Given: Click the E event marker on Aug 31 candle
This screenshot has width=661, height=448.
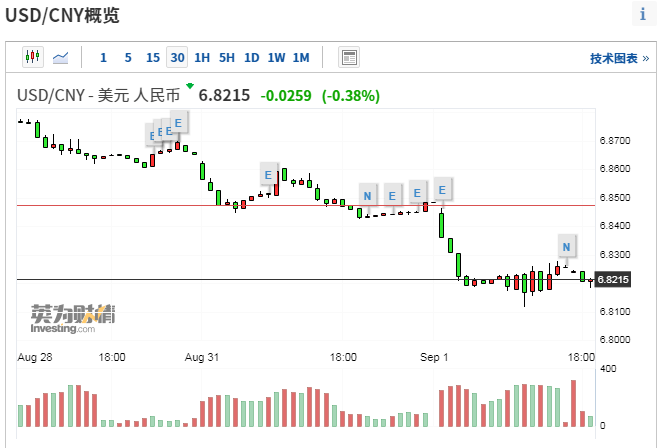Looking at the screenshot, I should coord(268,175).
